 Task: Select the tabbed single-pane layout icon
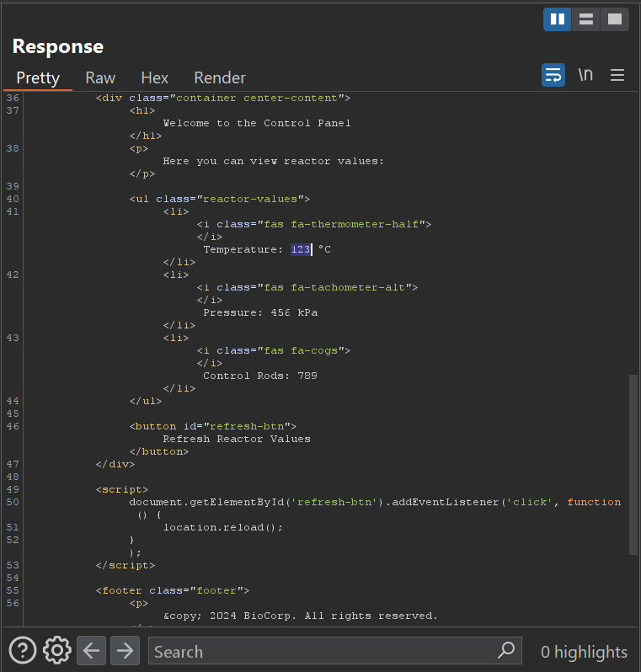click(614, 19)
